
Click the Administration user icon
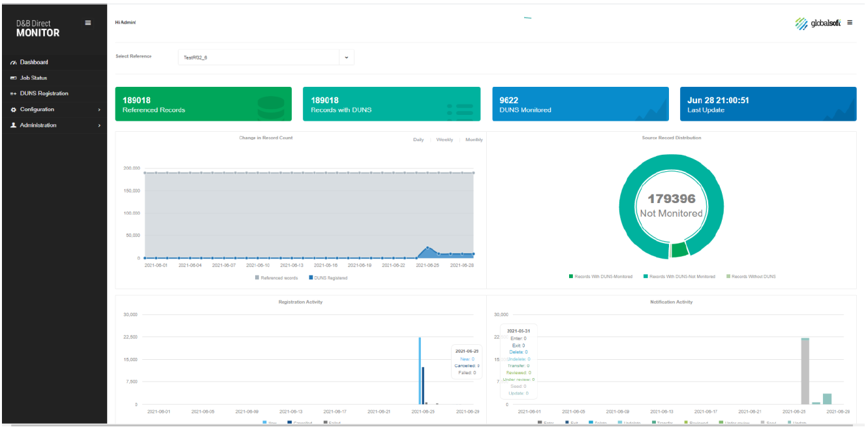point(13,125)
